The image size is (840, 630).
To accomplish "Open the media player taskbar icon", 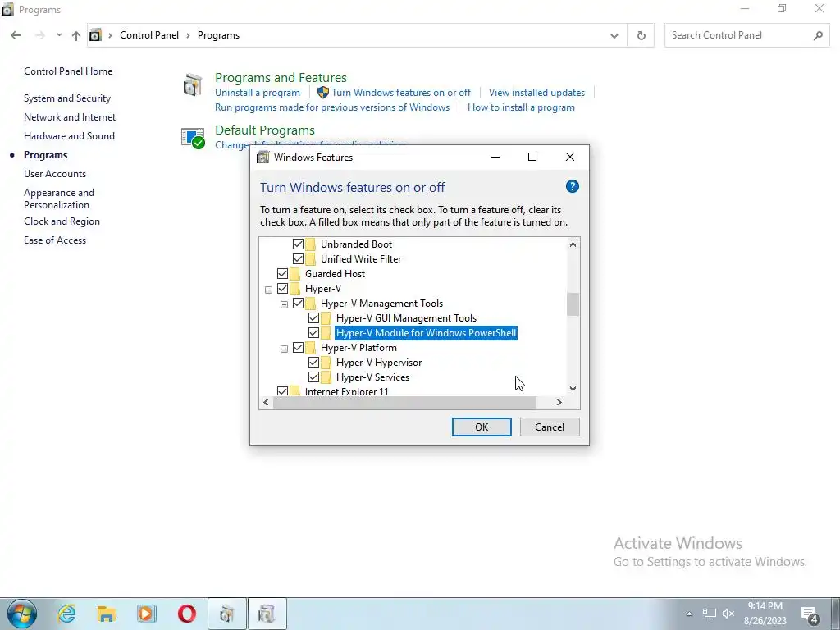I will coord(146,614).
